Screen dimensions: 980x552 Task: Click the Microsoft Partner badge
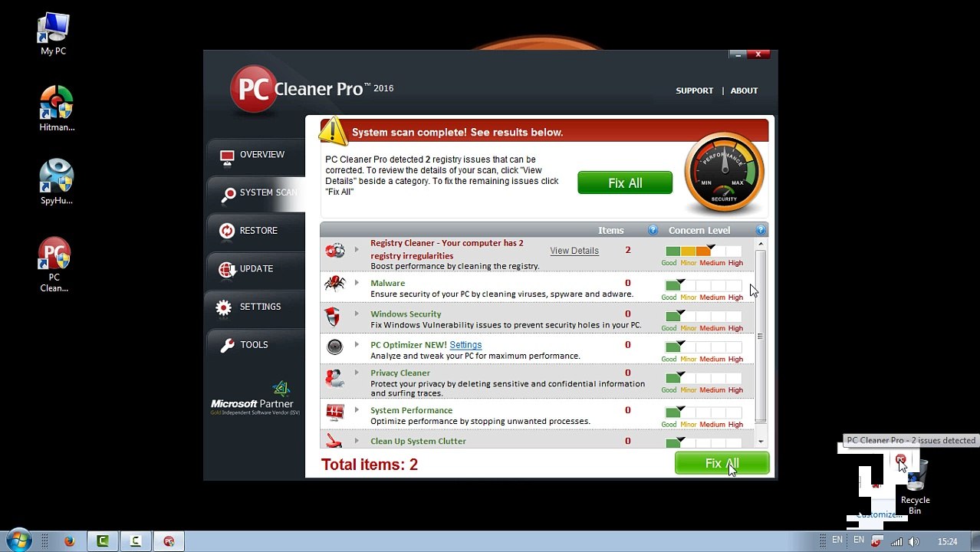[x=255, y=399]
